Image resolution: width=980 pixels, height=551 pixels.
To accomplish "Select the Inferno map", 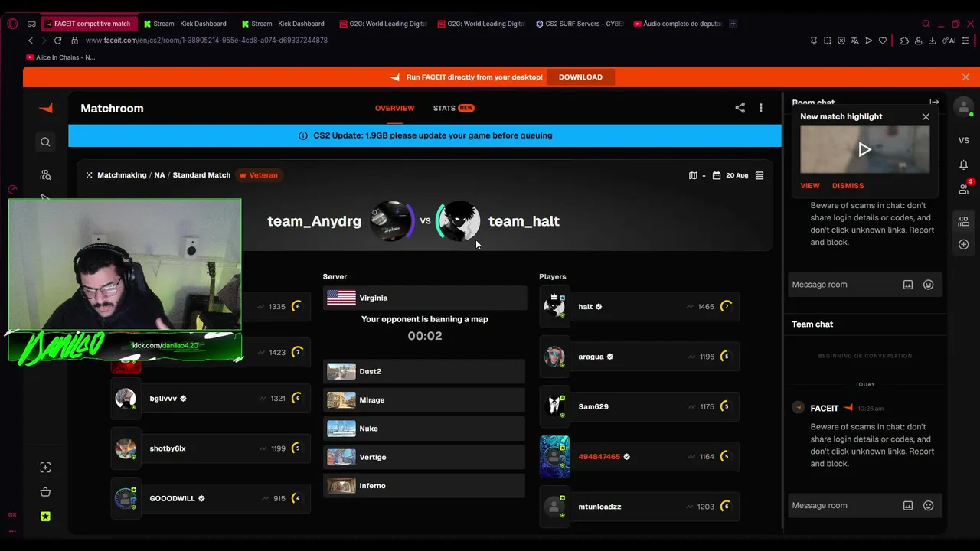I will [424, 486].
